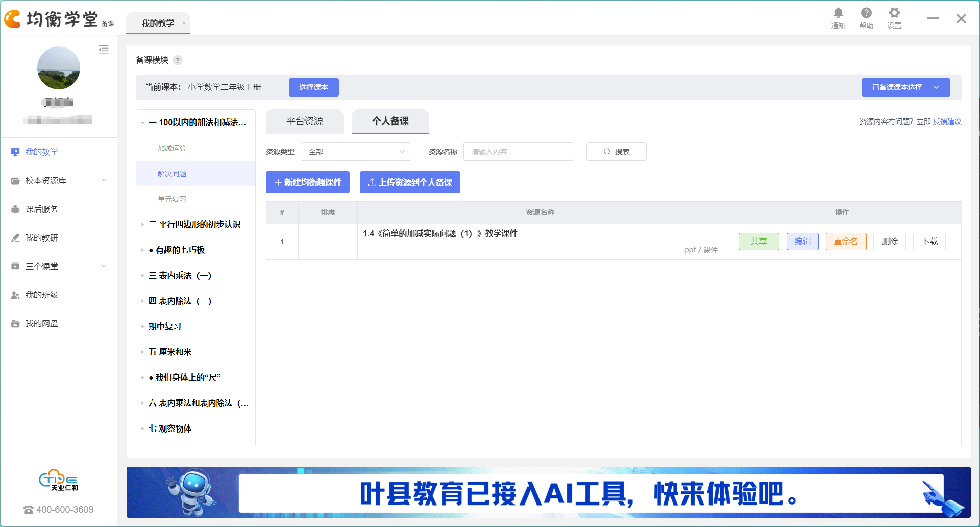980x527 pixels.
Task: Click the 课后服务 sidebar icon
Action: 15,209
